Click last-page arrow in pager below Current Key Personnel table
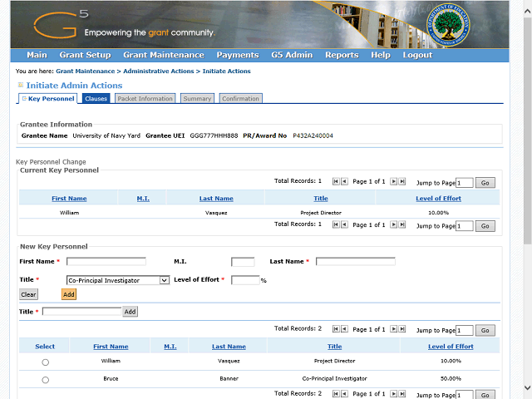 402,224
